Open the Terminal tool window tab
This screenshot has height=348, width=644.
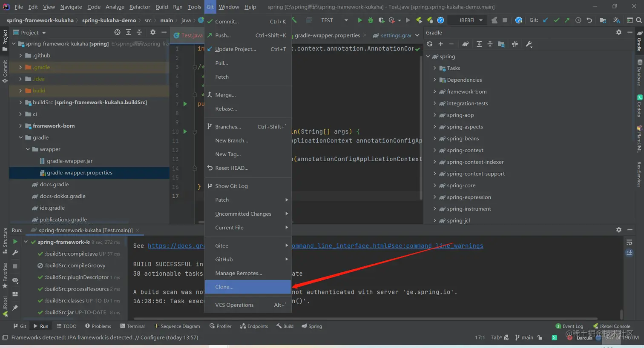click(x=132, y=326)
